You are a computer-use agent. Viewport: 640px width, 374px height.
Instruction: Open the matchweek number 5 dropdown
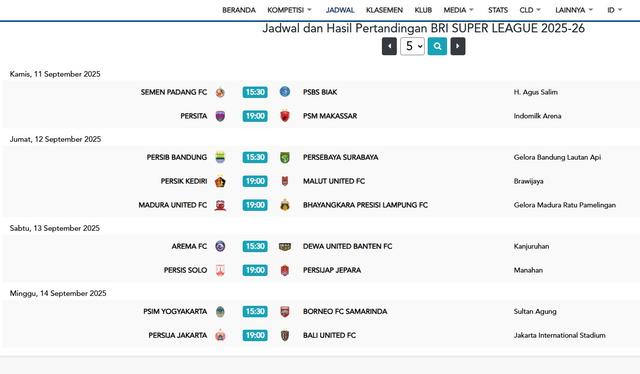[x=412, y=46]
